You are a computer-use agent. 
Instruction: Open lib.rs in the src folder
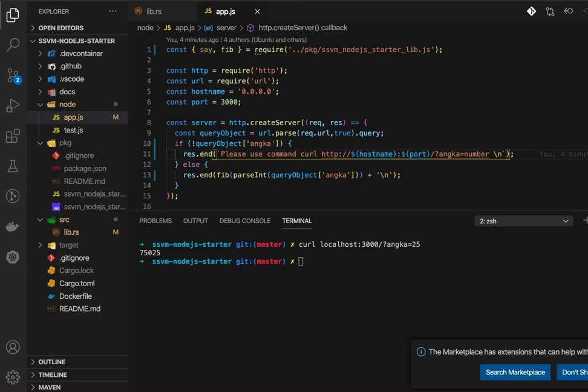pyautogui.click(x=78, y=232)
